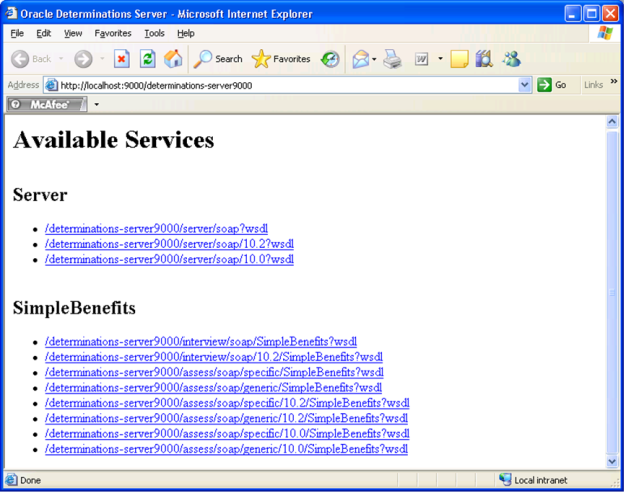Open assess/soap/specific/10.2/SimpleBenefits?wsdl link

tap(227, 403)
